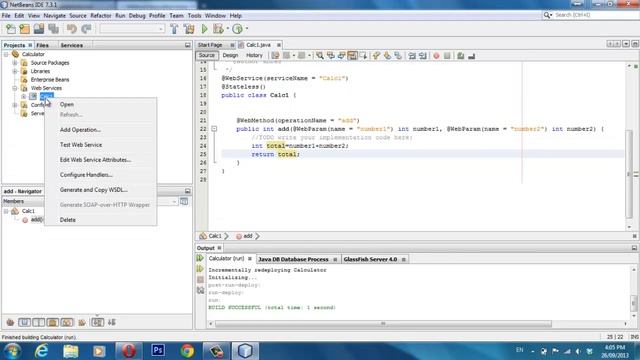
Task: Click the editor Find Selection magnifier icon
Action: 320,56
